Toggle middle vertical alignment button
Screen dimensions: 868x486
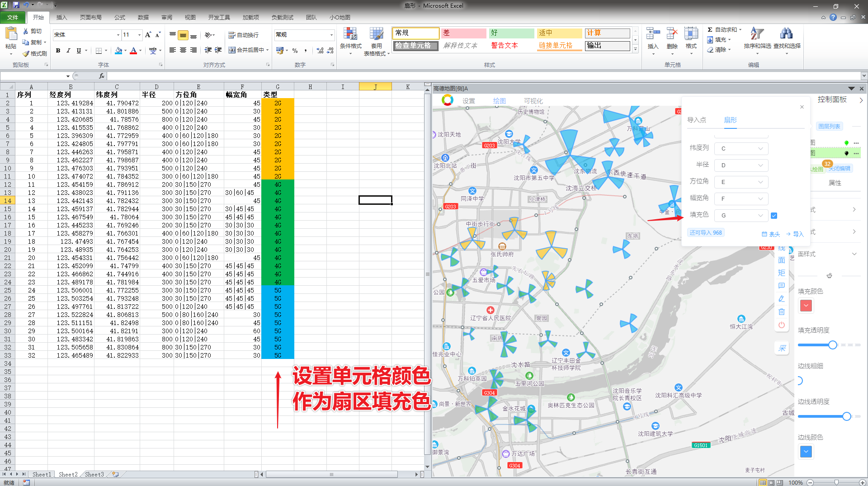183,35
